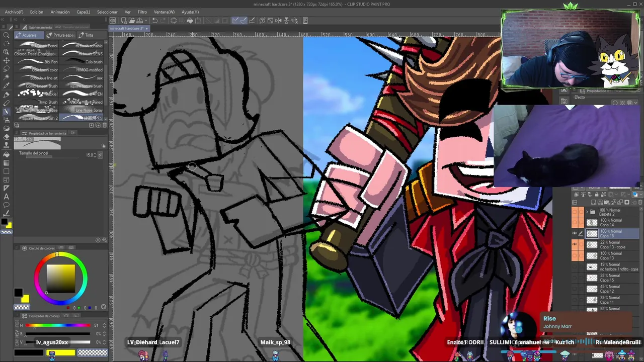Click the Fill bucket icon in command bar

pos(190,21)
